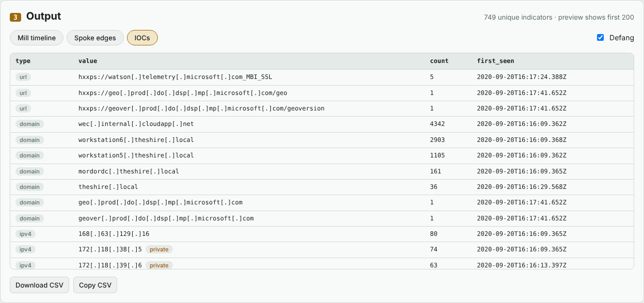Click count value 1105

click(x=437, y=155)
